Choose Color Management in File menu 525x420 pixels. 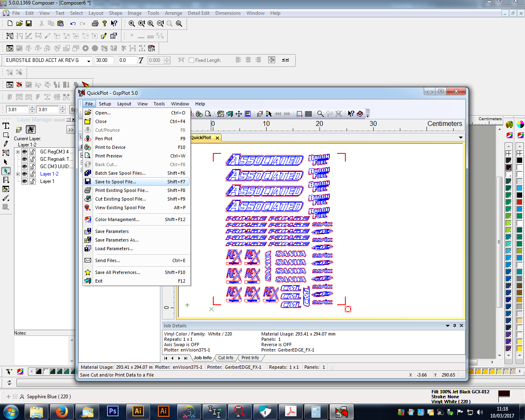[x=136, y=219]
